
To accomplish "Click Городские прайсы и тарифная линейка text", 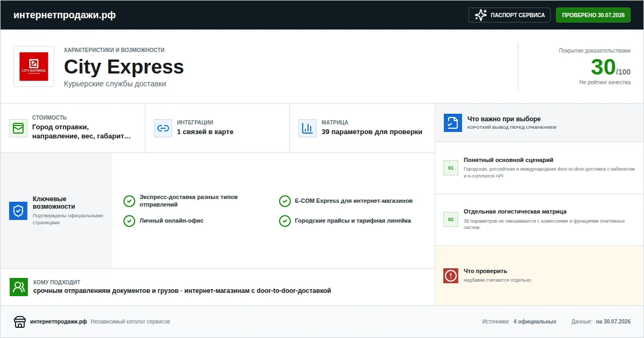I will click(353, 221).
